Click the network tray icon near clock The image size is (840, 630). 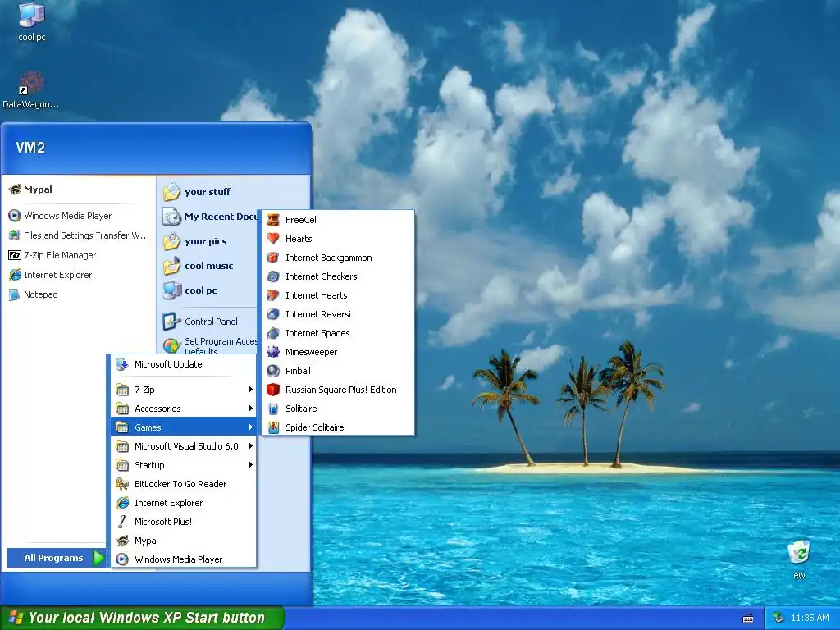pyautogui.click(x=779, y=618)
